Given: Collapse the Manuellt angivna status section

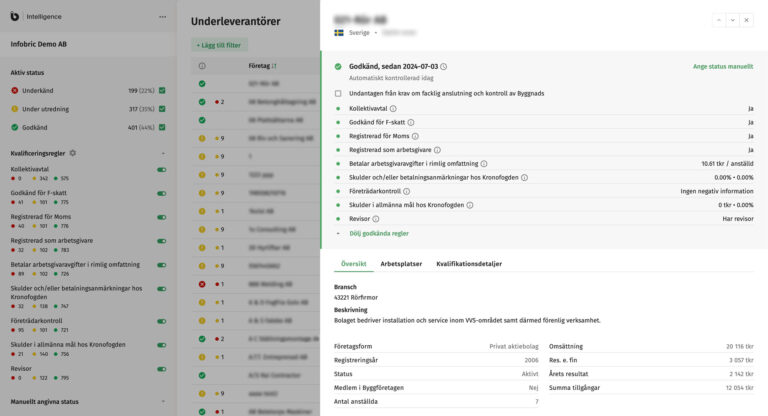Looking at the screenshot, I should coord(163,402).
